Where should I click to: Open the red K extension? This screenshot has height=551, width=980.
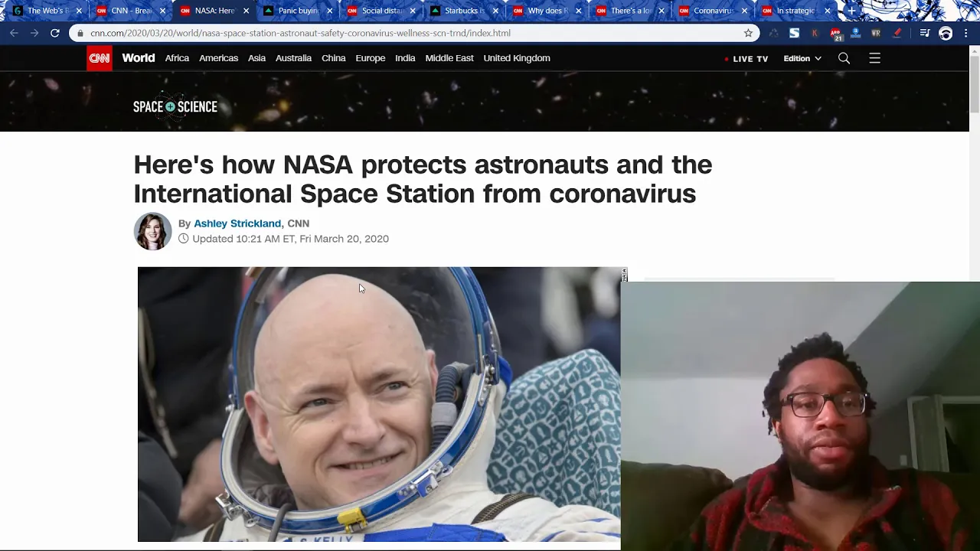815,33
